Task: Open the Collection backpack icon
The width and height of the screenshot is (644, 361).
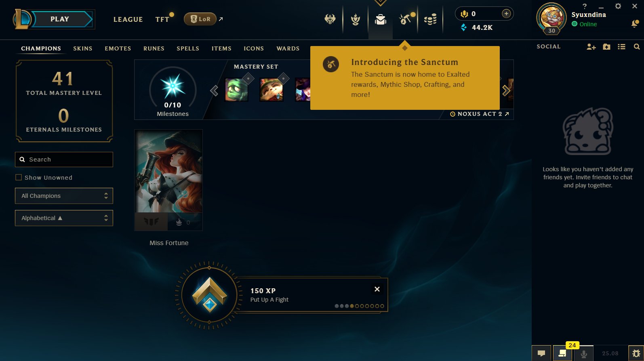Action: pos(380,19)
